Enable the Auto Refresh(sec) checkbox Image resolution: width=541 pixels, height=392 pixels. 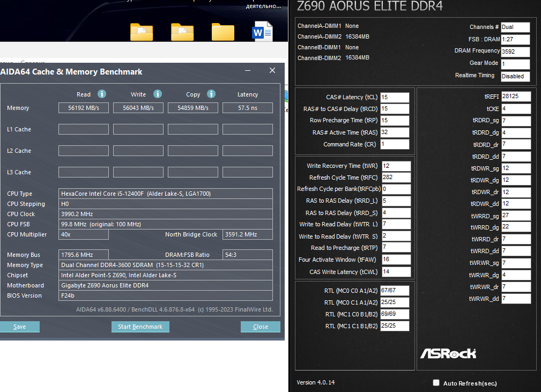point(436,383)
